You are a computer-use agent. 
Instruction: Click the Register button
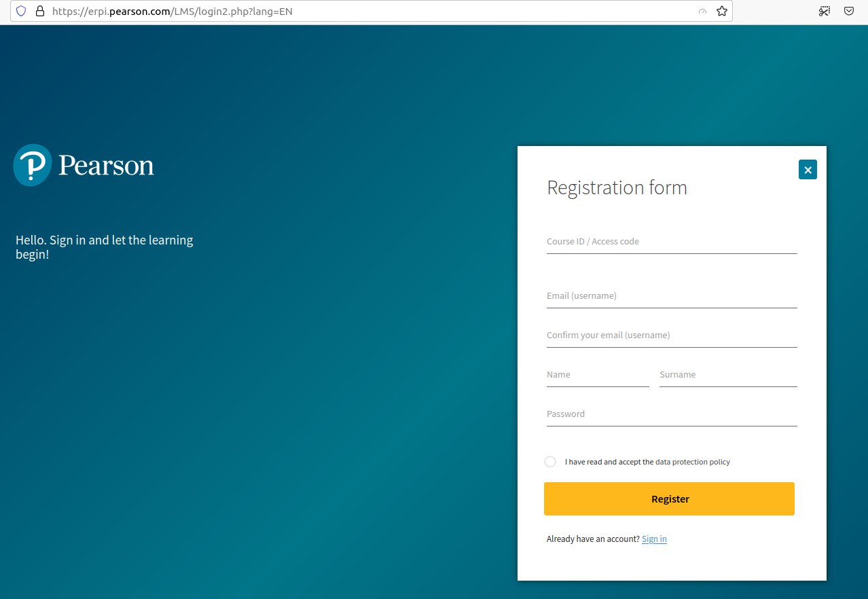pyautogui.click(x=669, y=498)
